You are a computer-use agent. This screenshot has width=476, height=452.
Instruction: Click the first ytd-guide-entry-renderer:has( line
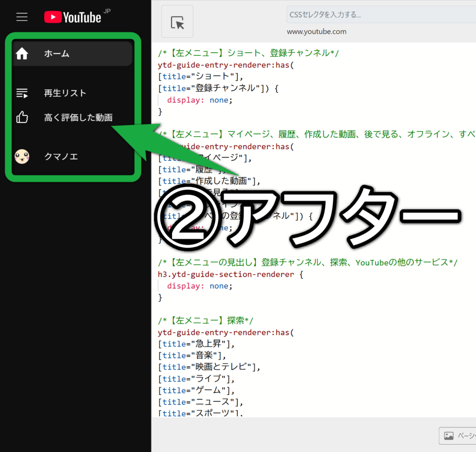[226, 65]
